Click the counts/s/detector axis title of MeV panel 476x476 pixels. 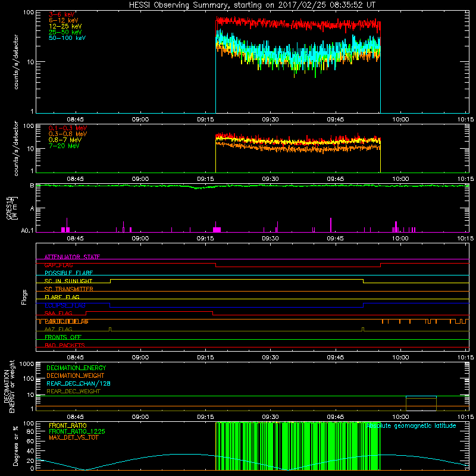coord(16,149)
